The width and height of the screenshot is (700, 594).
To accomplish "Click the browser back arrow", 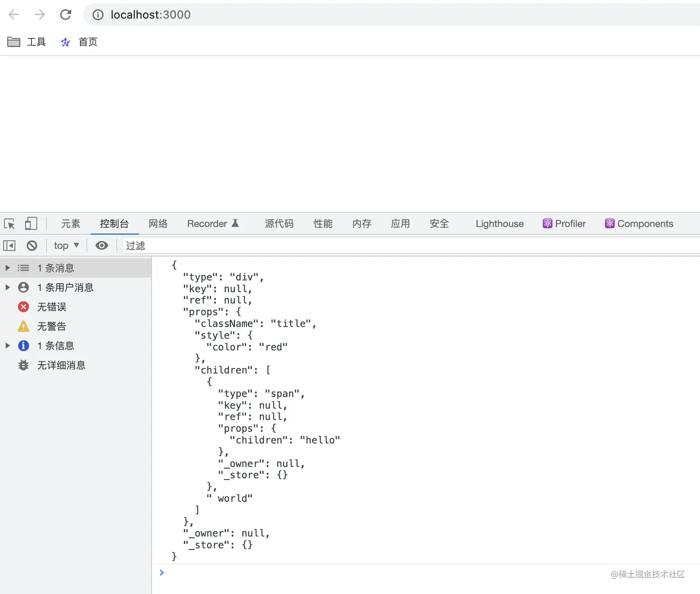I will [14, 15].
